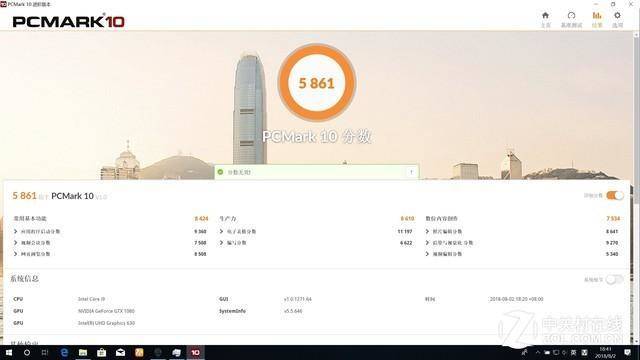The height and width of the screenshot is (360, 640).
Task: Select the PCMark 10 taskbar icon
Action: click(196, 352)
